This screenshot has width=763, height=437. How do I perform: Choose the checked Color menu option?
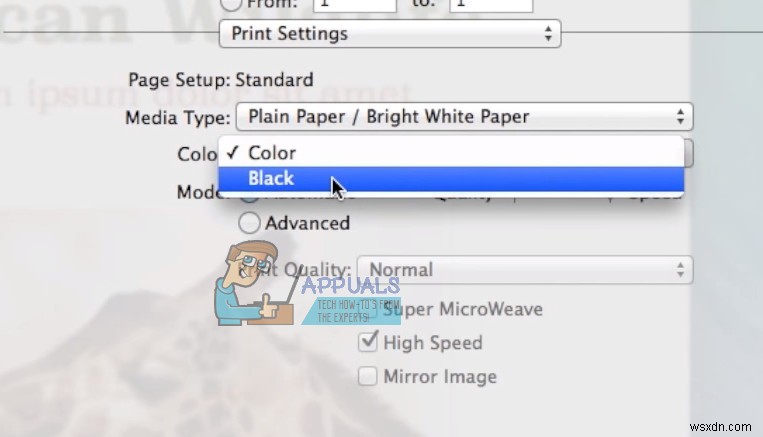tap(271, 152)
